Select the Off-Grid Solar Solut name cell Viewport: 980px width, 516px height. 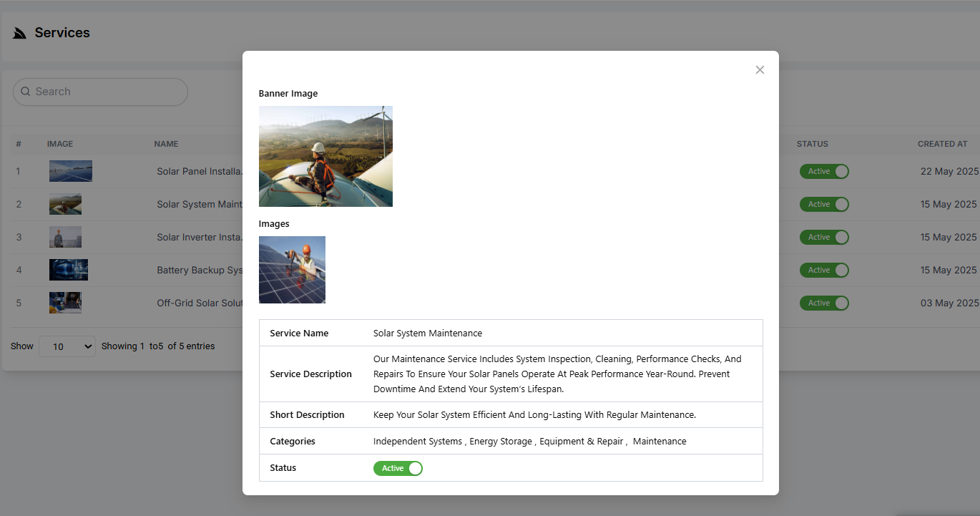(200, 303)
